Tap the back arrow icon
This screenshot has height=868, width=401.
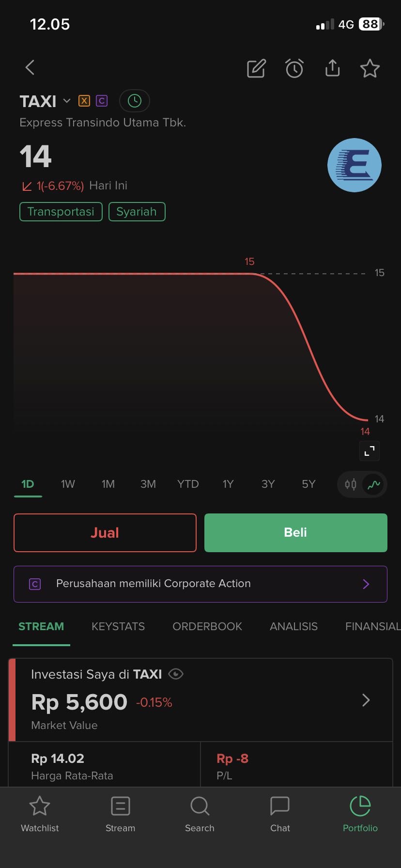[x=30, y=68]
